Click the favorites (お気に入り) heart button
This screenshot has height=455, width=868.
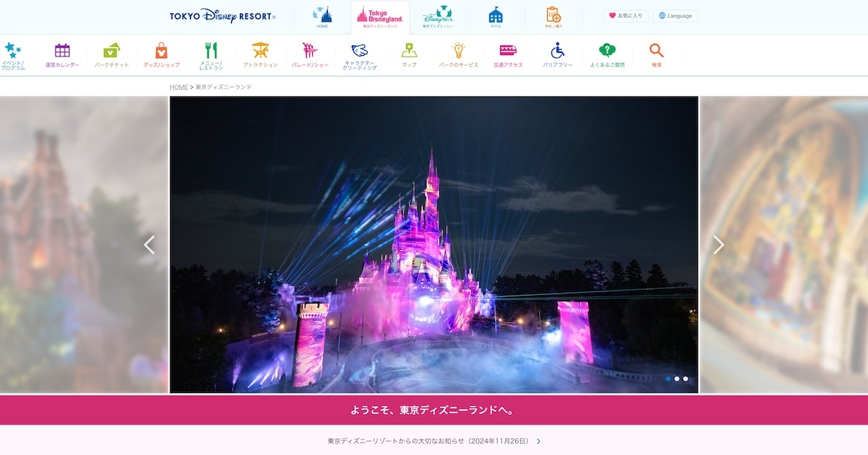pyautogui.click(x=626, y=16)
